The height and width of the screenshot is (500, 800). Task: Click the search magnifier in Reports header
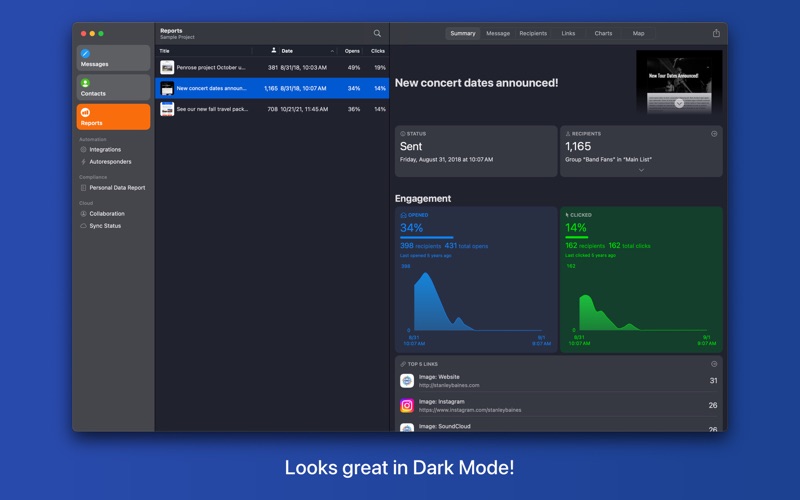[377, 33]
